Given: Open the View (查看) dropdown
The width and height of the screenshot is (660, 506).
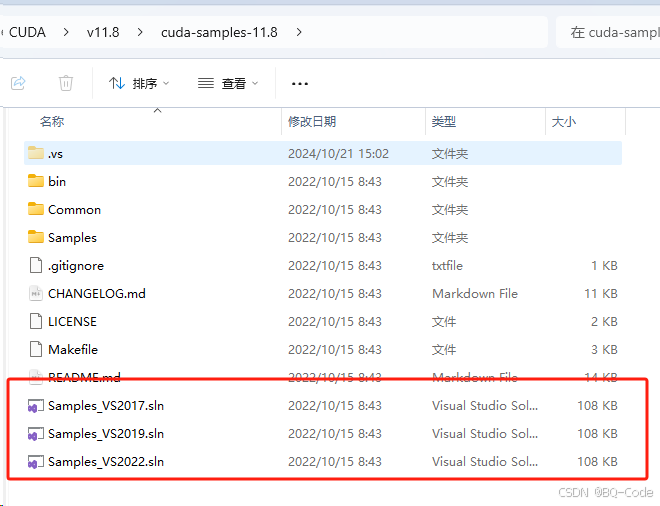Looking at the screenshot, I should click(228, 83).
